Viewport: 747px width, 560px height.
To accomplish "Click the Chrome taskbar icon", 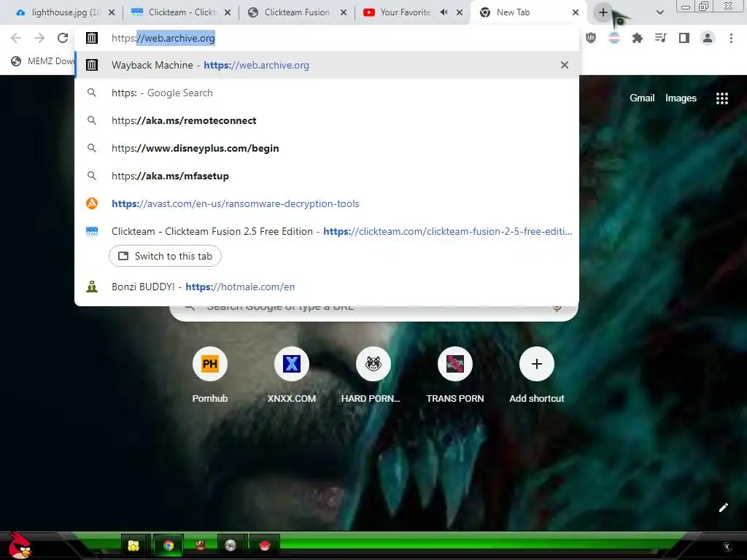I will point(169,545).
